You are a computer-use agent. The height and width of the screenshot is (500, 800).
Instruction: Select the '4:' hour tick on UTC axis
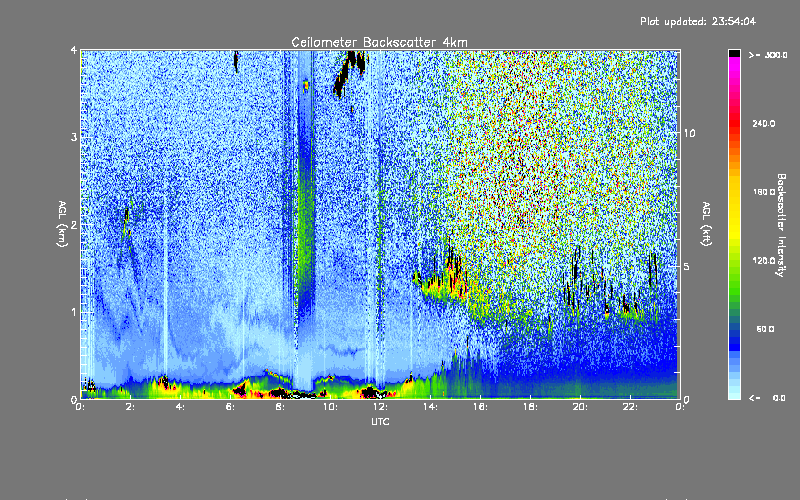[181, 407]
